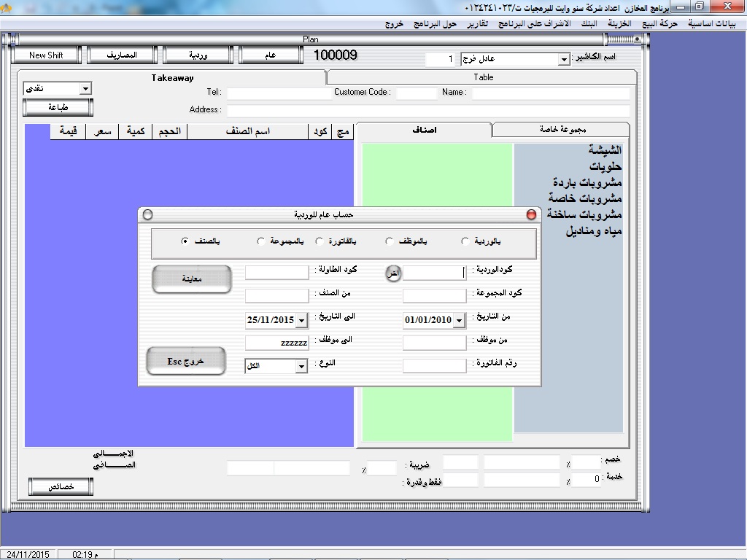Image resolution: width=747 pixels, height=560 pixels.
Task: Pick the بالفاتورة radio button
Action: pos(320,241)
